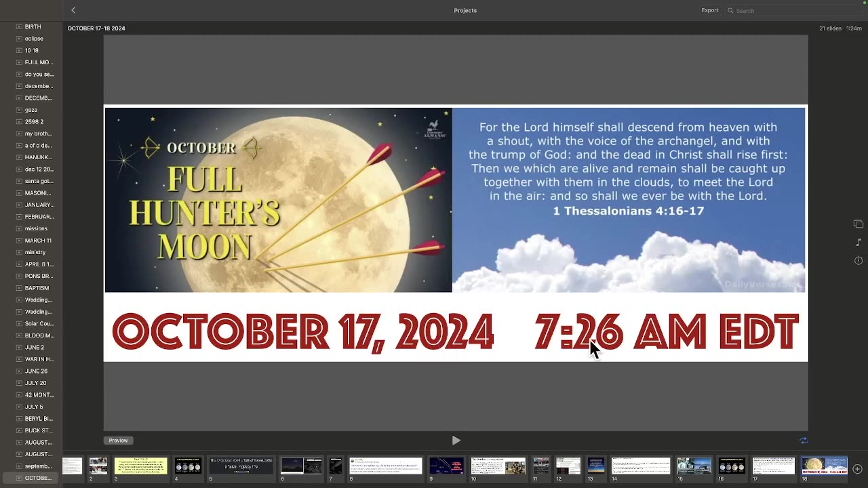This screenshot has width=868, height=488.
Task: Click slideshow icon beside septemb... project
Action: (19, 466)
